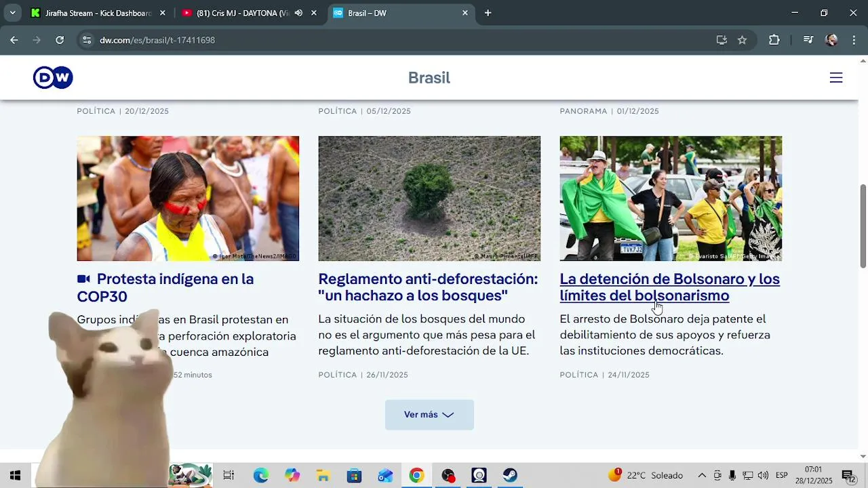Click the install app icon in the address bar
The height and width of the screenshot is (488, 868).
(722, 40)
